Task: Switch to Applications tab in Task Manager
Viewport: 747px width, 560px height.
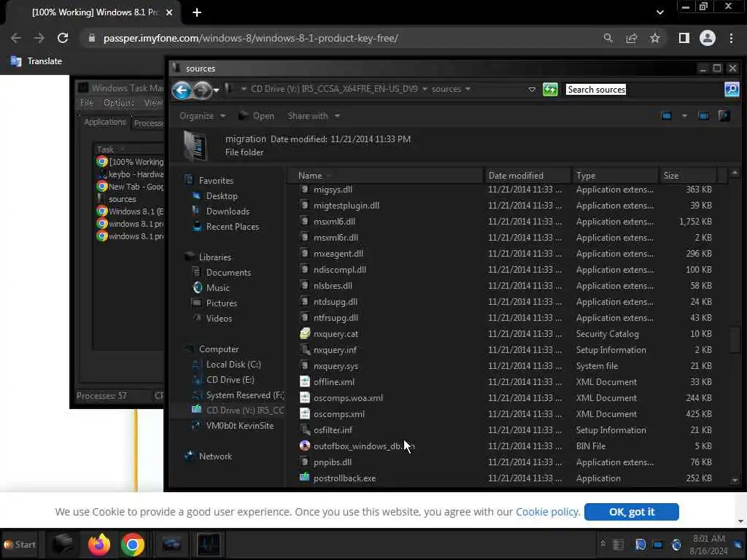Action: point(105,122)
